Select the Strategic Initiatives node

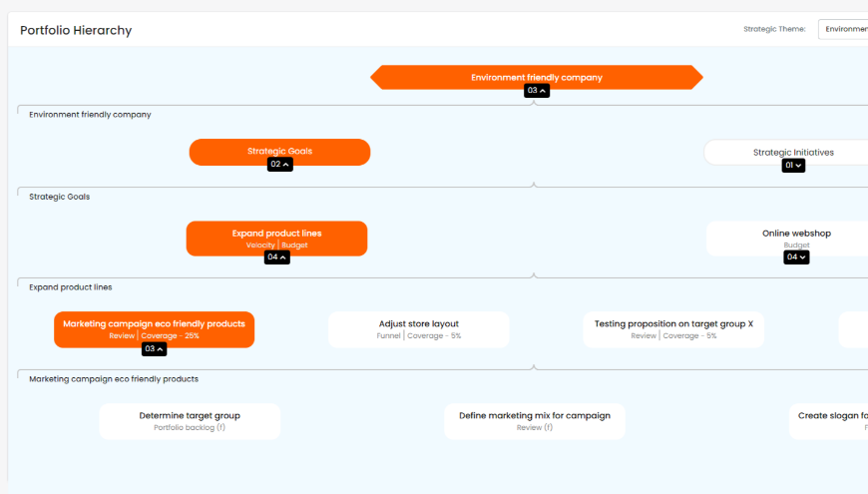(x=786, y=152)
